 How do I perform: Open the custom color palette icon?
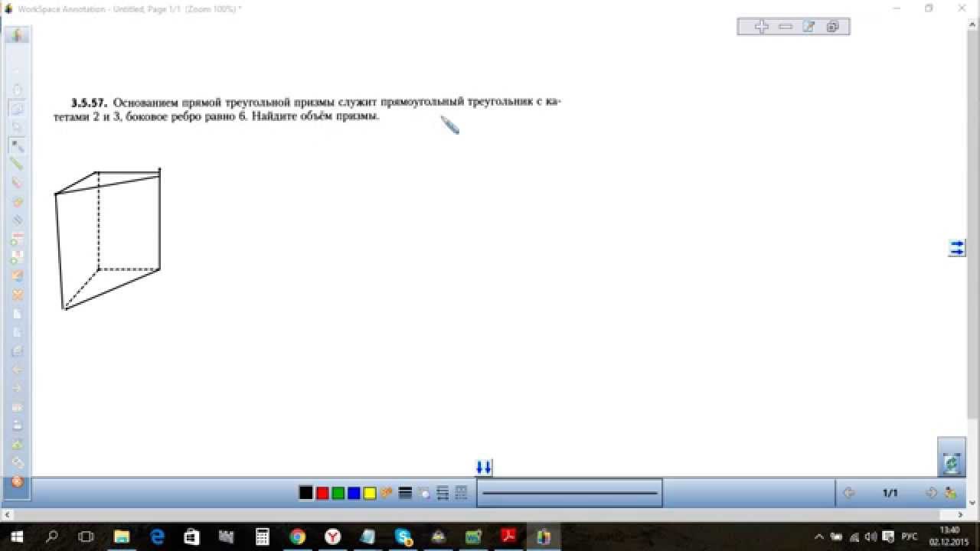pos(387,493)
